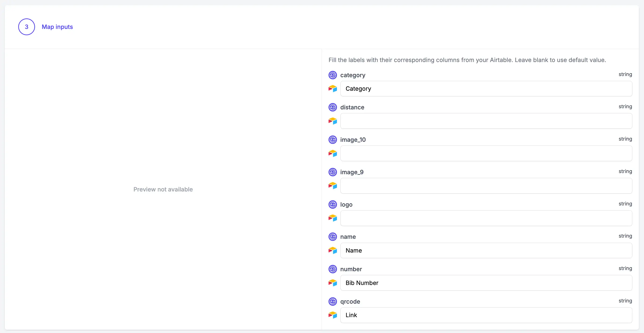Click the 'string' type tag for category

tap(625, 74)
